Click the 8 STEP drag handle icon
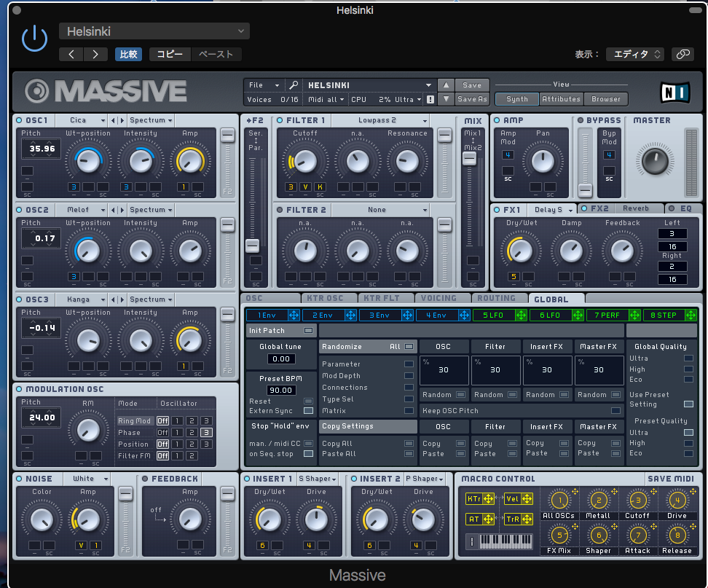This screenshot has width=708, height=588. tap(691, 315)
